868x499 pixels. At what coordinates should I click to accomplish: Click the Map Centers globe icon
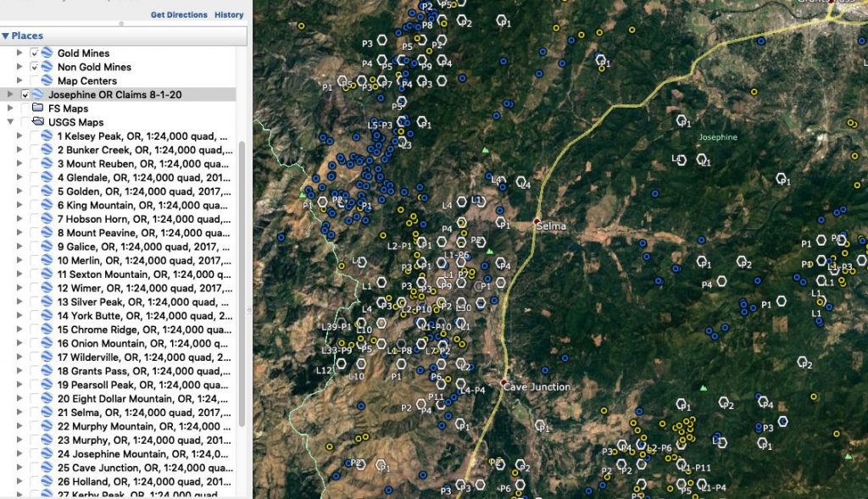pyautogui.click(x=47, y=80)
